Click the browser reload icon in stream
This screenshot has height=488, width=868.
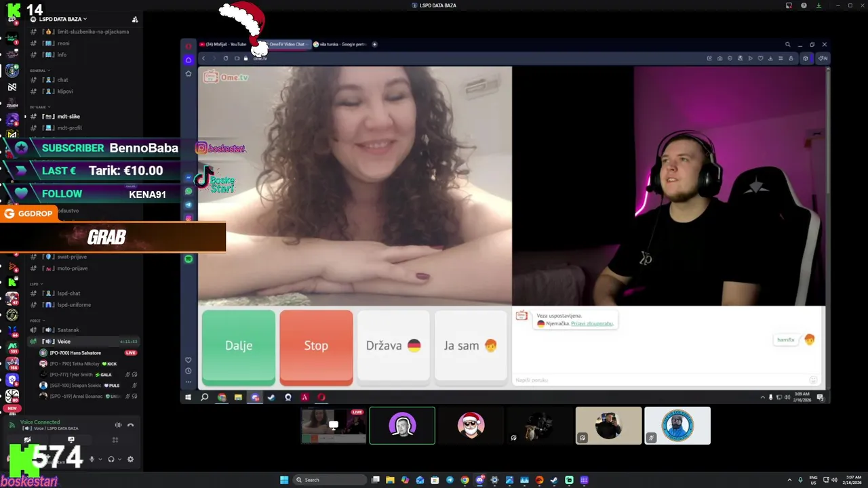(226, 58)
